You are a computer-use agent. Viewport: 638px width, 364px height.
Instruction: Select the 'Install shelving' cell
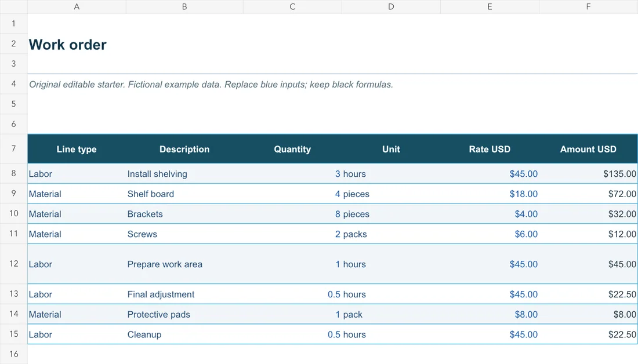click(x=184, y=174)
